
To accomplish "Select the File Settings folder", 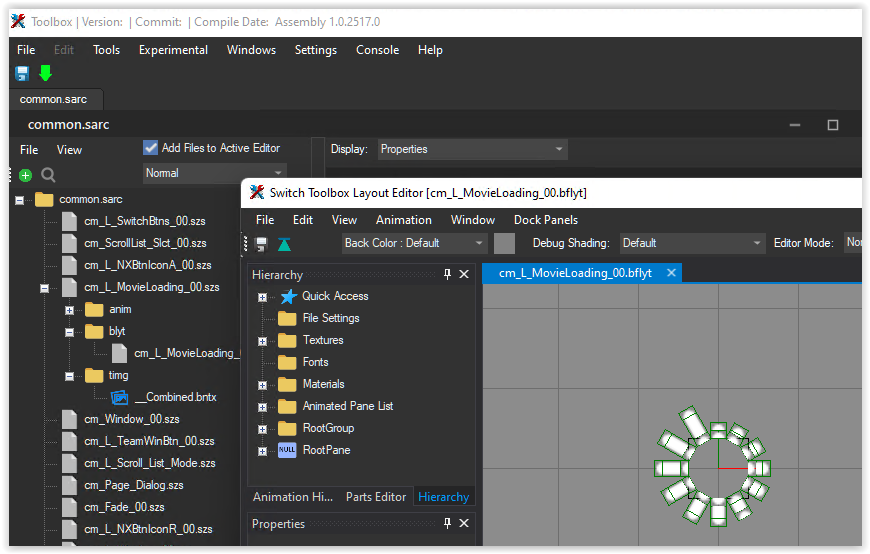I will point(318,318).
